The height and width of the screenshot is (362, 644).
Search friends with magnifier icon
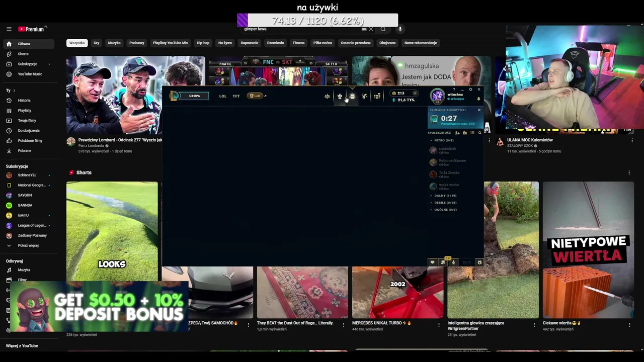[479, 133]
